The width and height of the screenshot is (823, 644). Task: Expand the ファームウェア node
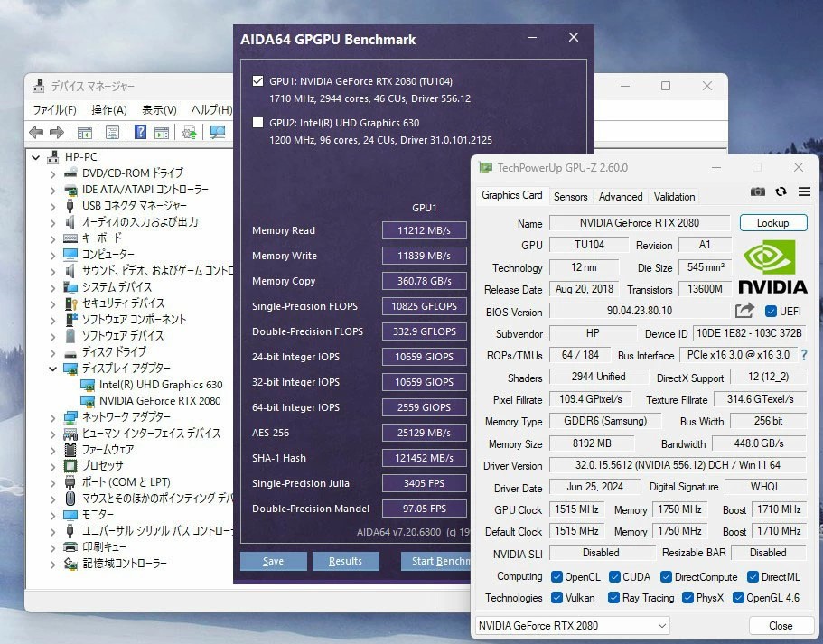52,450
